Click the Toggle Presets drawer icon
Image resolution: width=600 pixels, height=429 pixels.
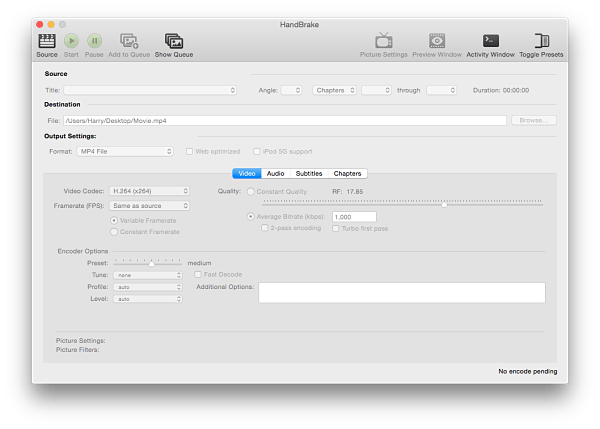click(x=541, y=41)
